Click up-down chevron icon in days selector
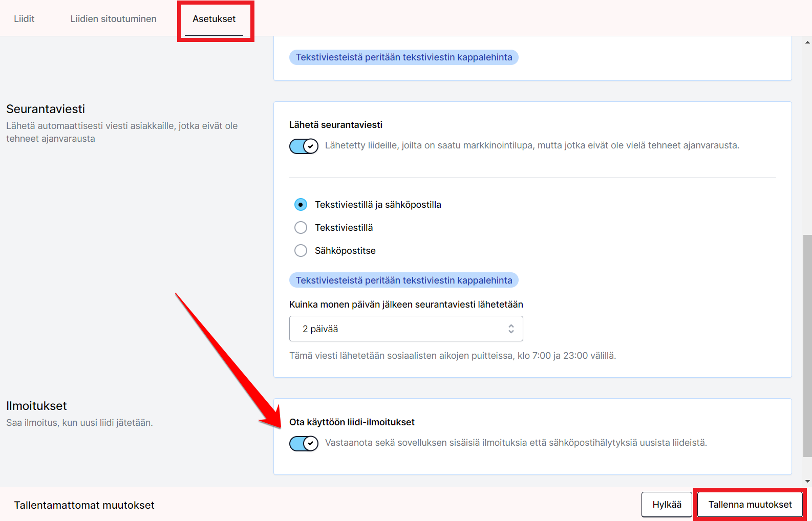812x521 pixels. pyautogui.click(x=511, y=329)
